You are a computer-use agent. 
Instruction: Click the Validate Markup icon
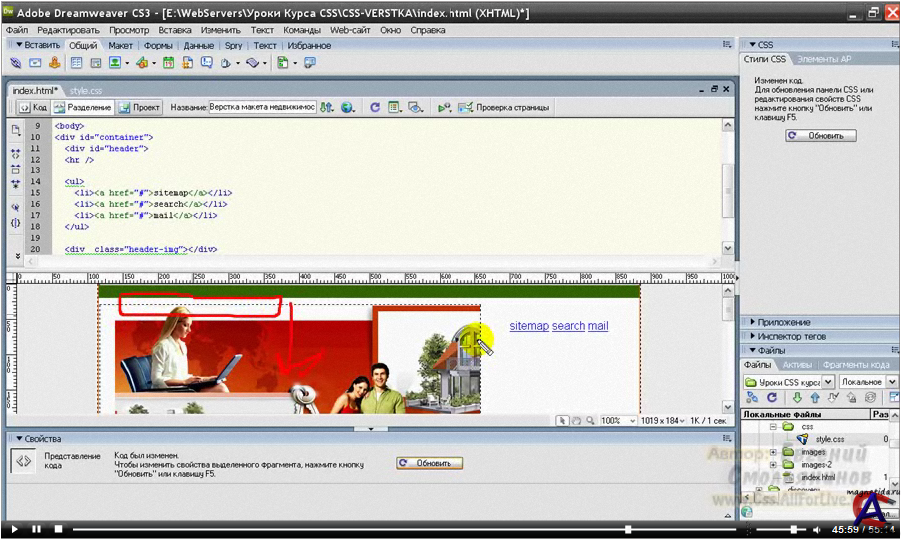[444, 107]
